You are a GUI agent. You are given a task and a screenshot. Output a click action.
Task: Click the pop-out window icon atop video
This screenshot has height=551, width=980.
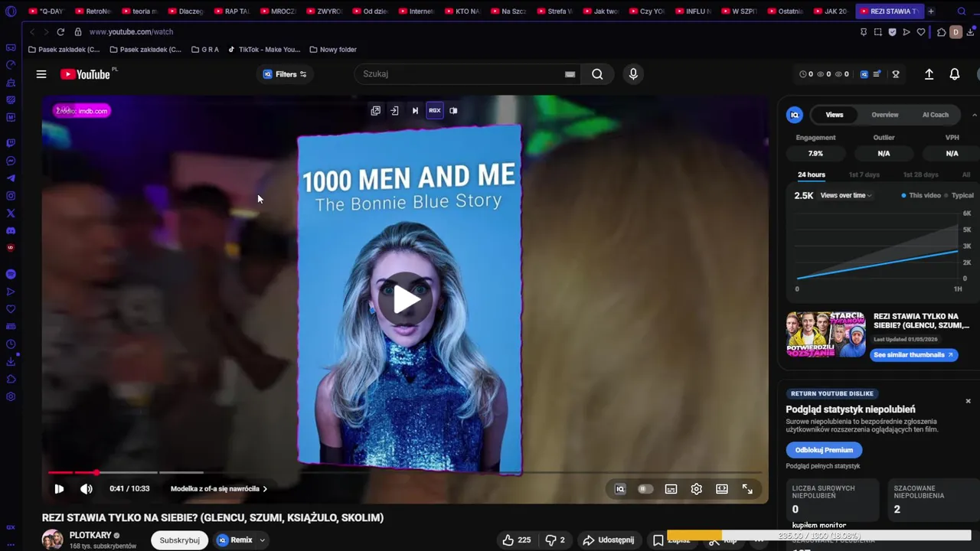click(x=375, y=111)
